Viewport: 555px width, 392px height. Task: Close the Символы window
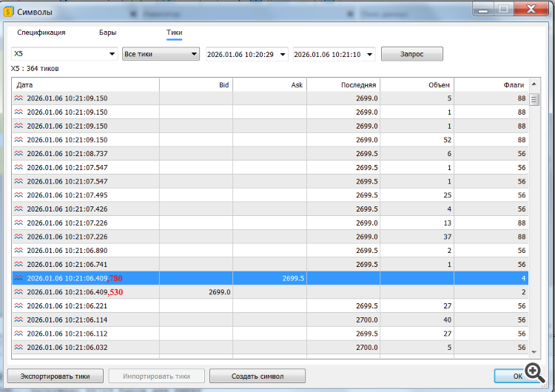point(531,9)
